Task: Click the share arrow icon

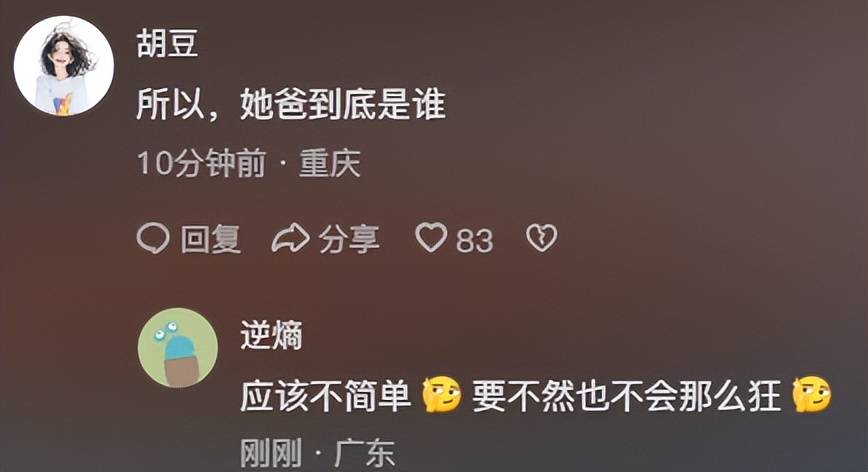Action: coord(290,238)
